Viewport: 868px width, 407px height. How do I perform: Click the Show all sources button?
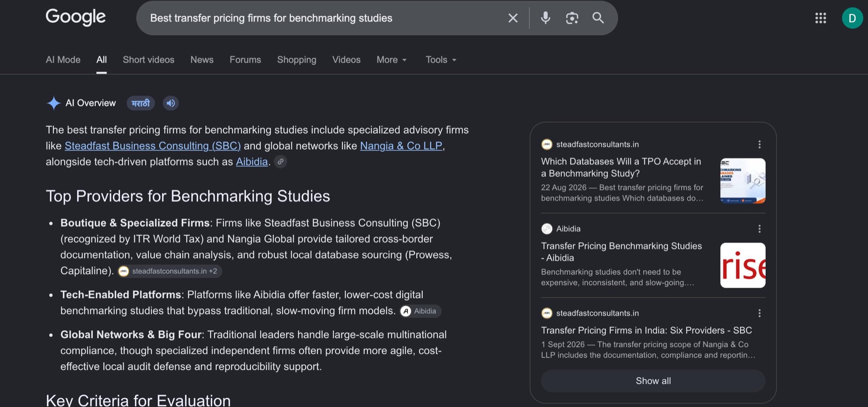coord(653,381)
